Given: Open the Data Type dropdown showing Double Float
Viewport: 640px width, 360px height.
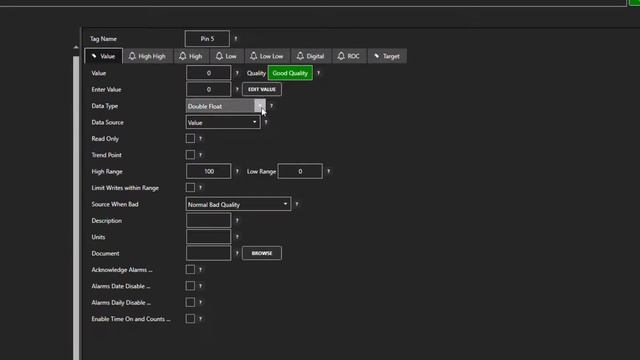Looking at the screenshot, I should [226, 106].
